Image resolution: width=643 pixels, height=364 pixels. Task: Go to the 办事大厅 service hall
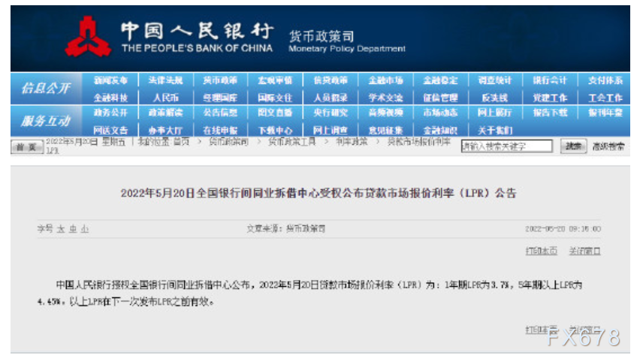click(x=166, y=131)
